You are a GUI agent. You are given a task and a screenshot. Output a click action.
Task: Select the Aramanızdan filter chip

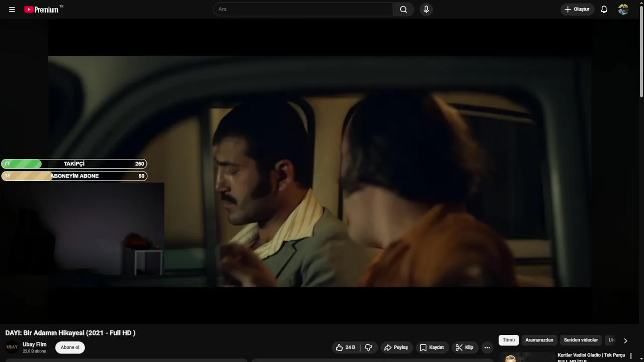[x=539, y=340]
